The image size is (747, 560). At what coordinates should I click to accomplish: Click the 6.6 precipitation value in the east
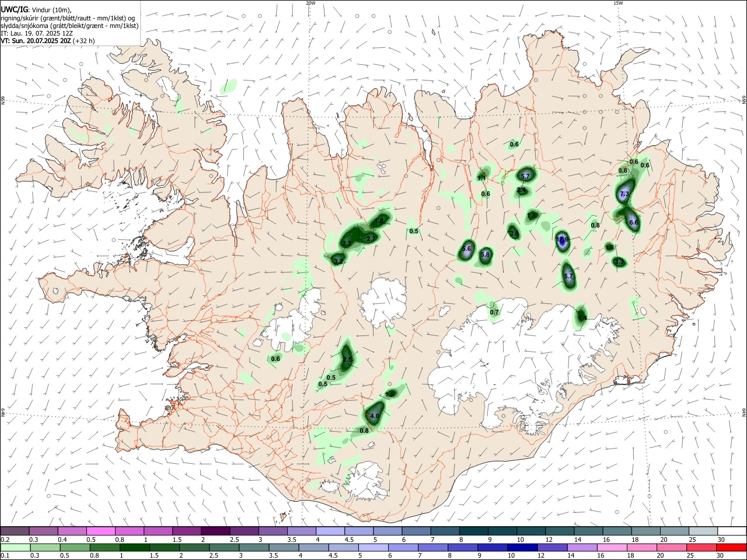[x=634, y=223]
